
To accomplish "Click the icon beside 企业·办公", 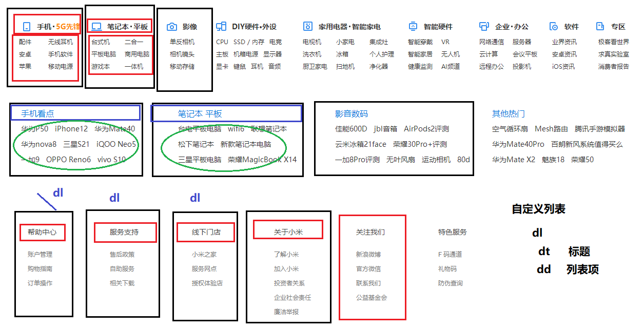I will [x=484, y=27].
